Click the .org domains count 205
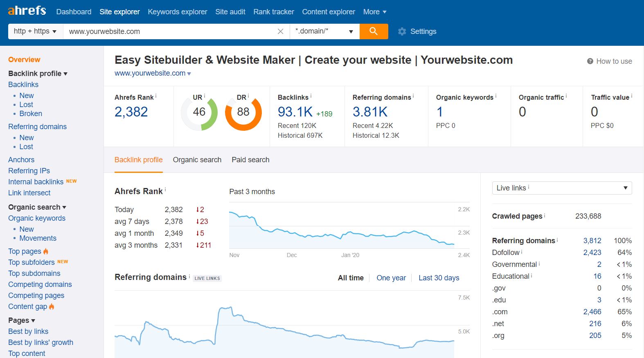Image resolution: width=644 pixels, height=358 pixels. (595, 336)
